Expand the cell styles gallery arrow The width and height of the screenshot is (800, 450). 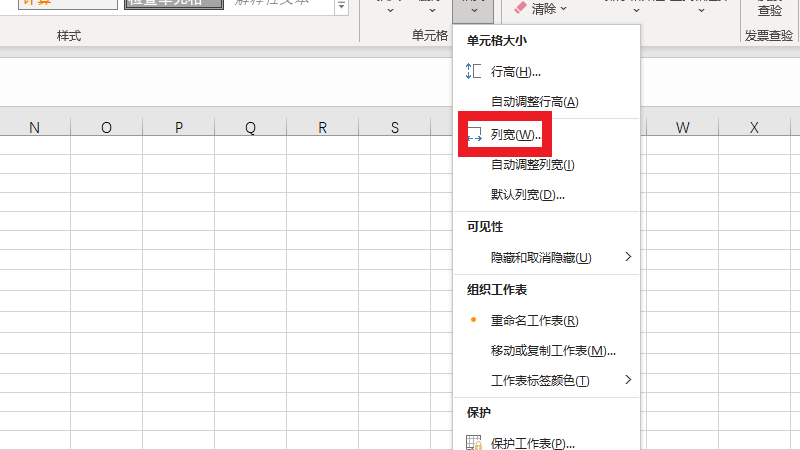pyautogui.click(x=342, y=8)
